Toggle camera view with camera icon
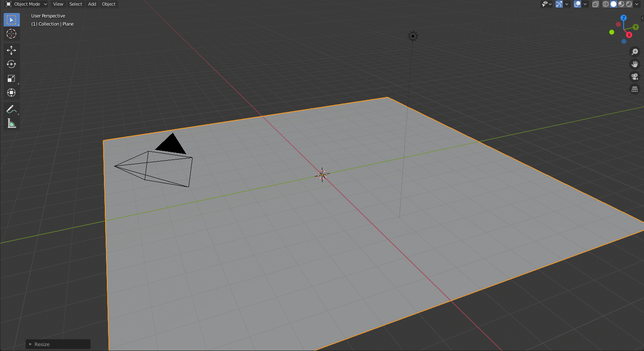This screenshot has width=644, height=351. click(635, 77)
